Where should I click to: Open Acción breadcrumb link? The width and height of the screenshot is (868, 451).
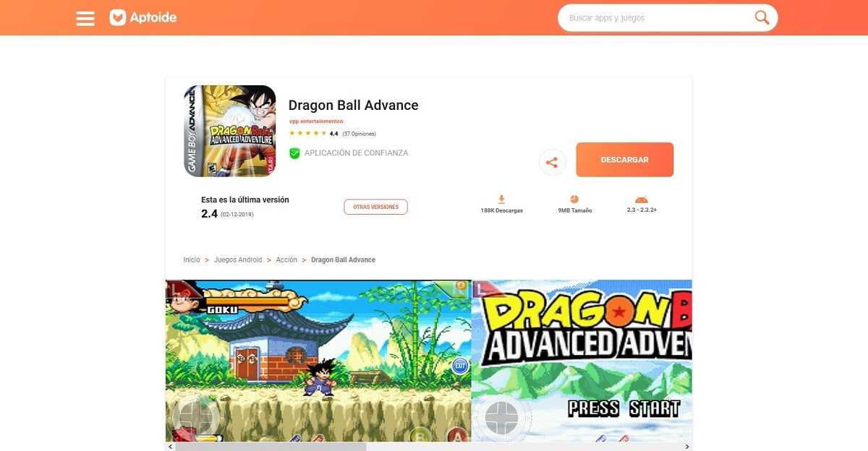(286, 259)
